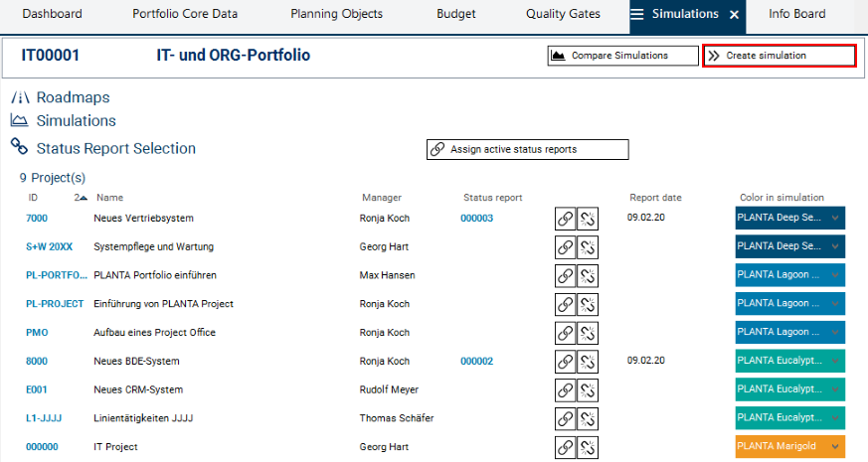
Task: Open color dropdown for Neues Vertriebsystem
Action: 835,219
